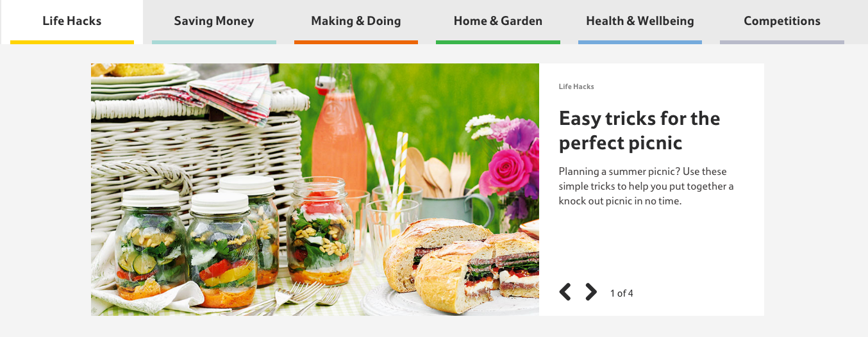
Task: Go to the previous carousel slide arrow
Action: (565, 292)
